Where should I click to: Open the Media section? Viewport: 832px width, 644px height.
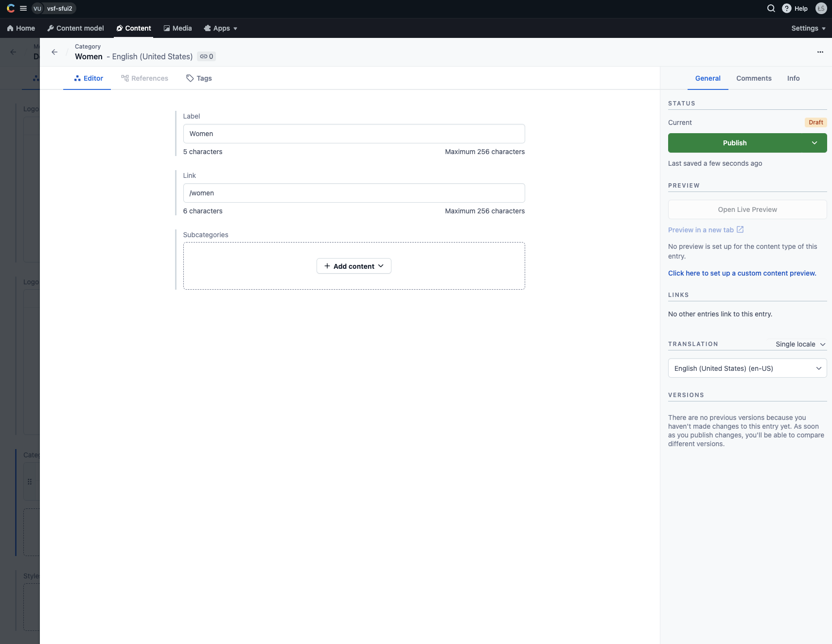[177, 28]
